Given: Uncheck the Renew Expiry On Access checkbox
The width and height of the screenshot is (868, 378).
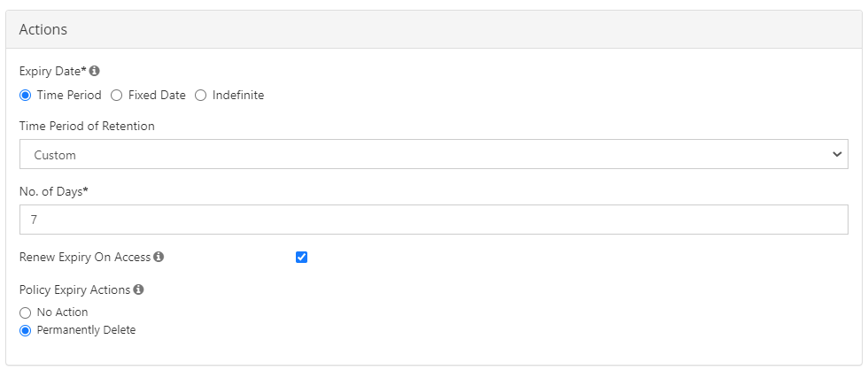Looking at the screenshot, I should [302, 257].
